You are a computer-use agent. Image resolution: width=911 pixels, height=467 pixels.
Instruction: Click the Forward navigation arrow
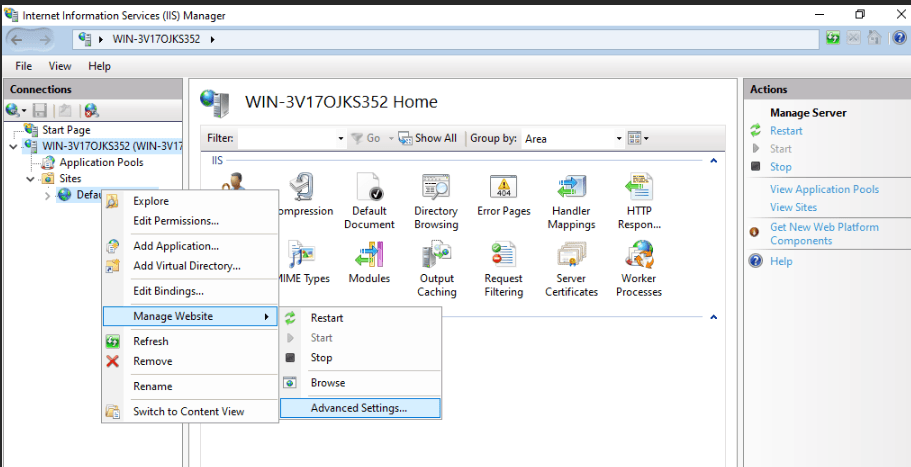coord(44,39)
